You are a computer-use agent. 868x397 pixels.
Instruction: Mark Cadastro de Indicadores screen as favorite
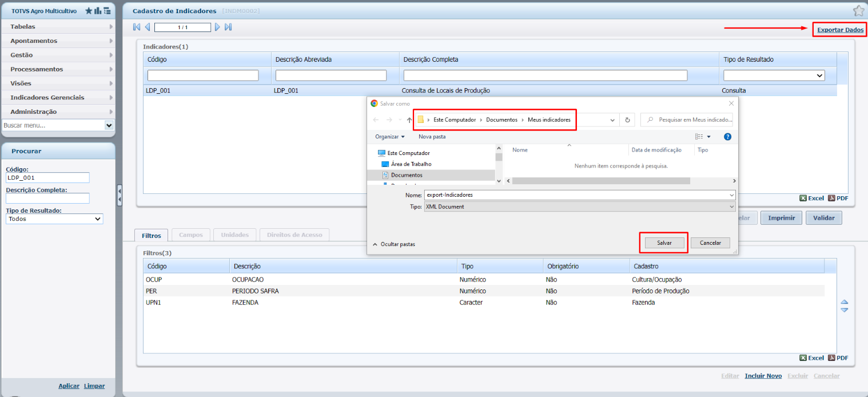tap(858, 11)
